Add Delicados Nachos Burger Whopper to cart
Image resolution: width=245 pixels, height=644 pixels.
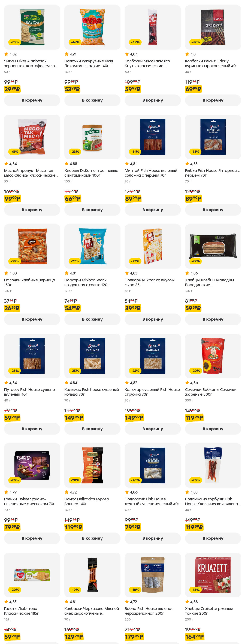click(92, 538)
